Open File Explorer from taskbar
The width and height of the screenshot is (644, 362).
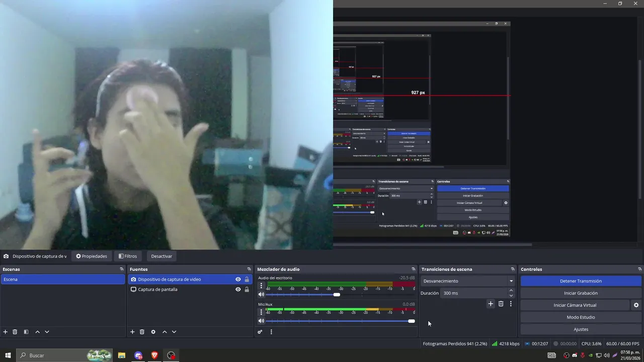122,355
